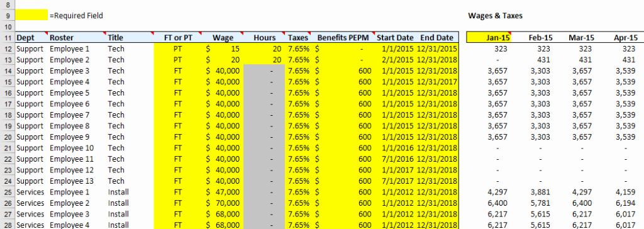Select row header 25
Viewport: 644px width, 229px height.
(x=8, y=192)
